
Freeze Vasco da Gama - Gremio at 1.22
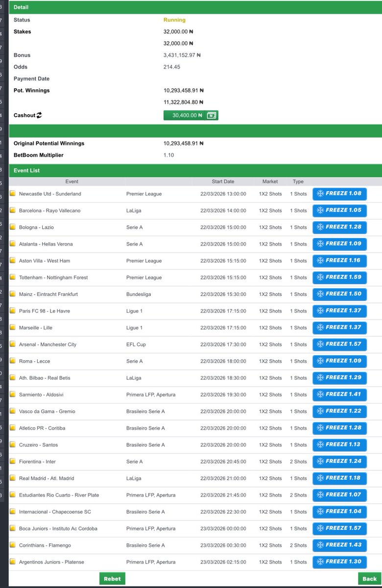pos(339,412)
